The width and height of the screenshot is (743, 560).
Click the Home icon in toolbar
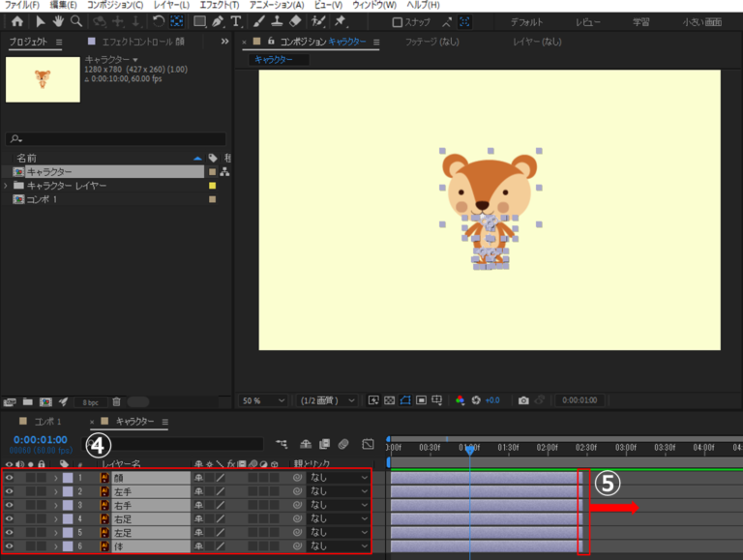16,21
